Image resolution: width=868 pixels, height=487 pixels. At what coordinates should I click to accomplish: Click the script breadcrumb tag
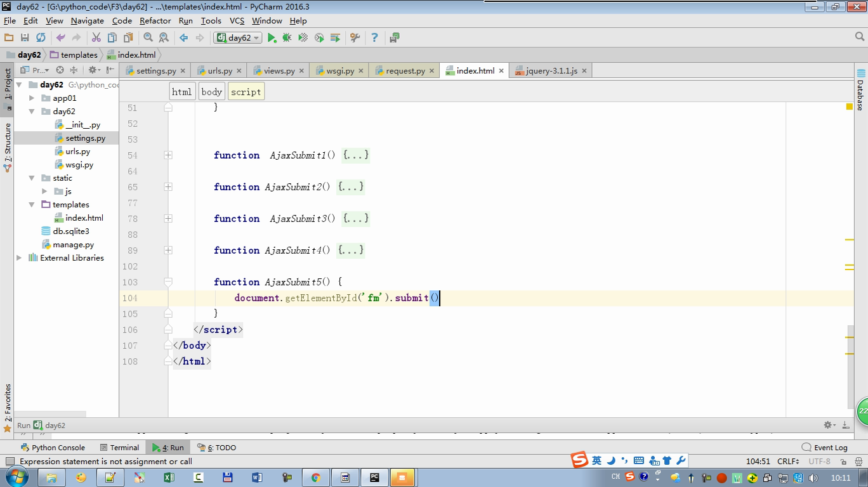click(x=246, y=92)
